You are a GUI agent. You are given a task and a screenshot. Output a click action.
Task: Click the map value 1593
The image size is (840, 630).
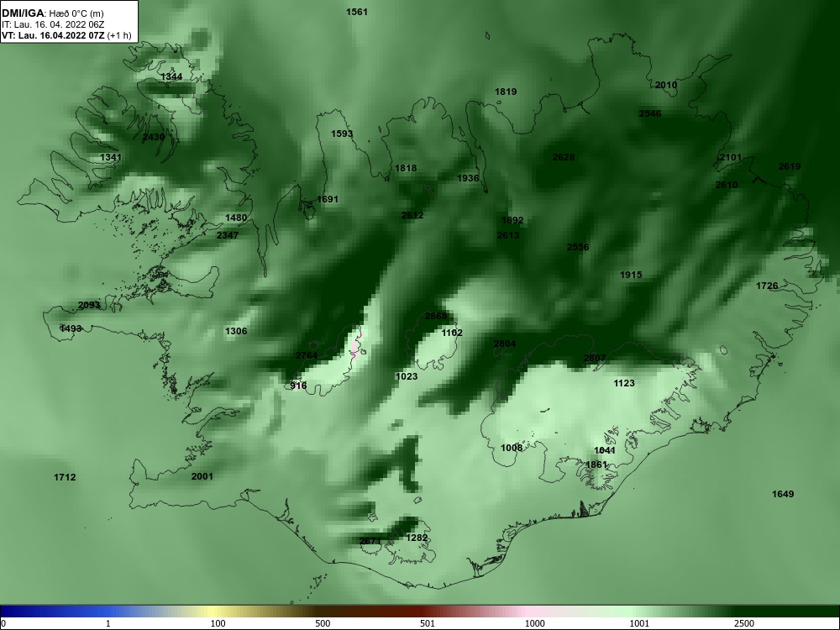[342, 134]
